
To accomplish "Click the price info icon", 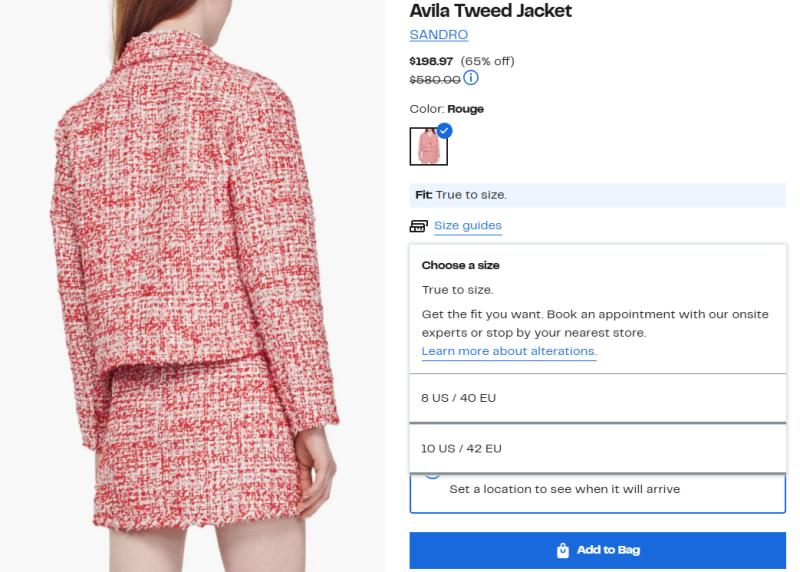I will pyautogui.click(x=471, y=79).
